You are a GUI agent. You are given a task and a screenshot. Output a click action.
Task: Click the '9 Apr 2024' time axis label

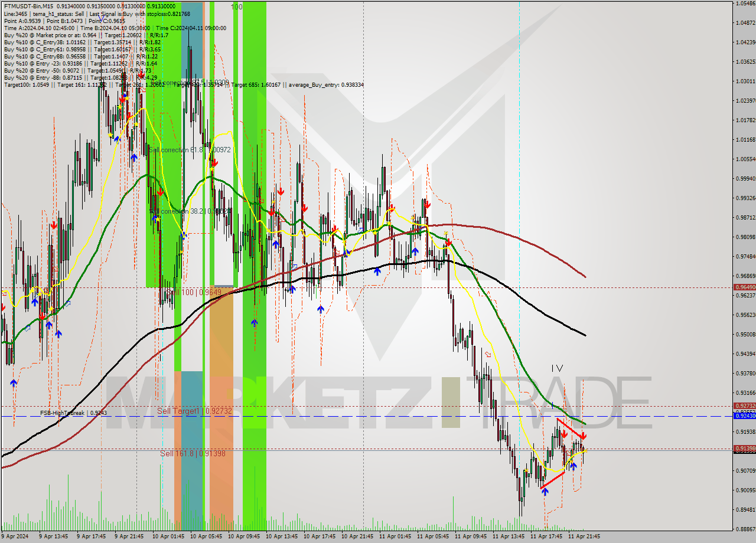pyautogui.click(x=16, y=537)
